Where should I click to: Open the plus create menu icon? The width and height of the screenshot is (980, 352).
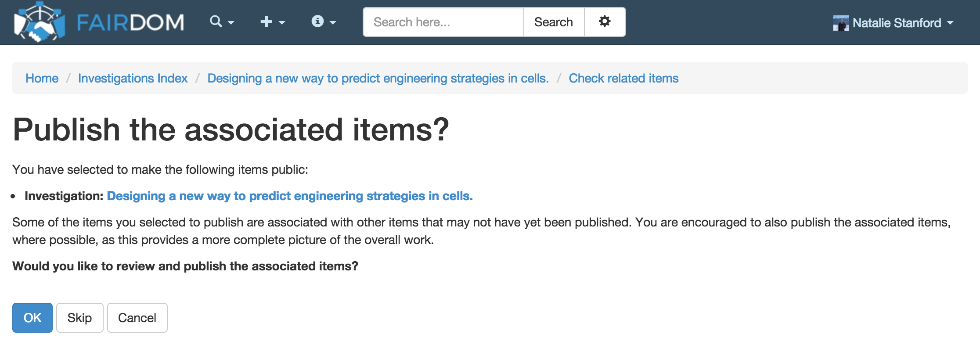266,22
